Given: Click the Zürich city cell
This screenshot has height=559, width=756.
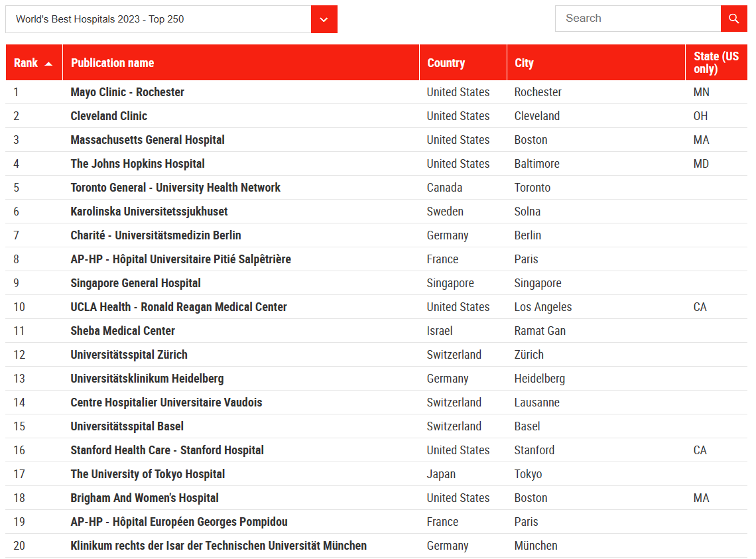Looking at the screenshot, I should point(529,355).
